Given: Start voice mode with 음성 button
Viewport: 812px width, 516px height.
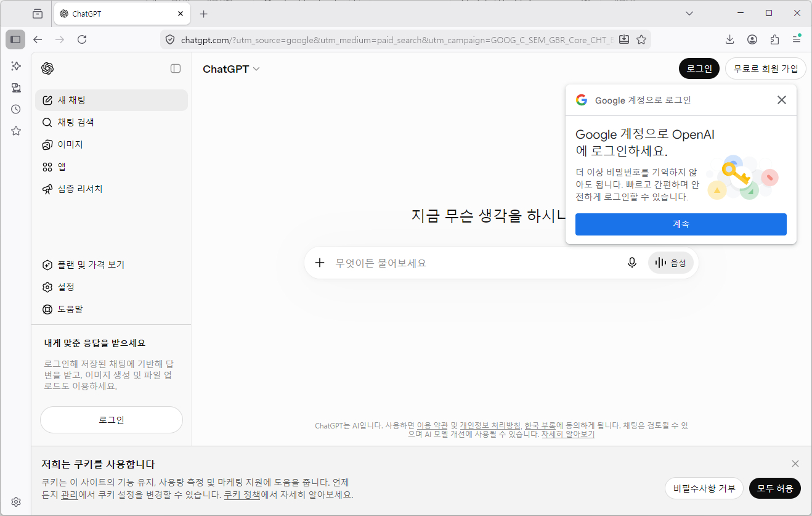Looking at the screenshot, I should click(671, 263).
